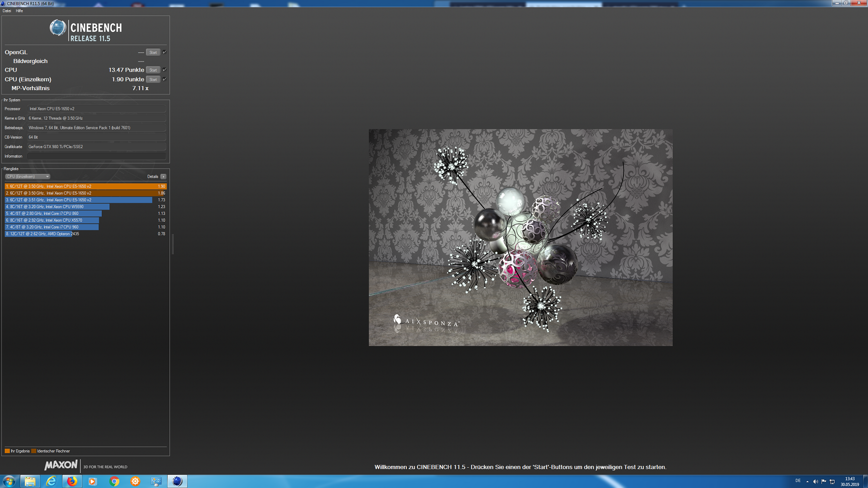Viewport: 868px width, 488px height.
Task: Toggle the OpenGL test checkbox
Action: 165,52
